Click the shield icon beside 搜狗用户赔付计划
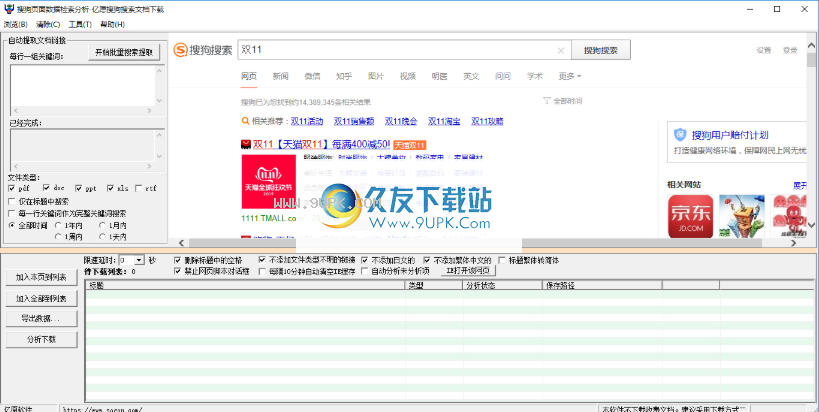The width and height of the screenshot is (819, 412). (680, 135)
